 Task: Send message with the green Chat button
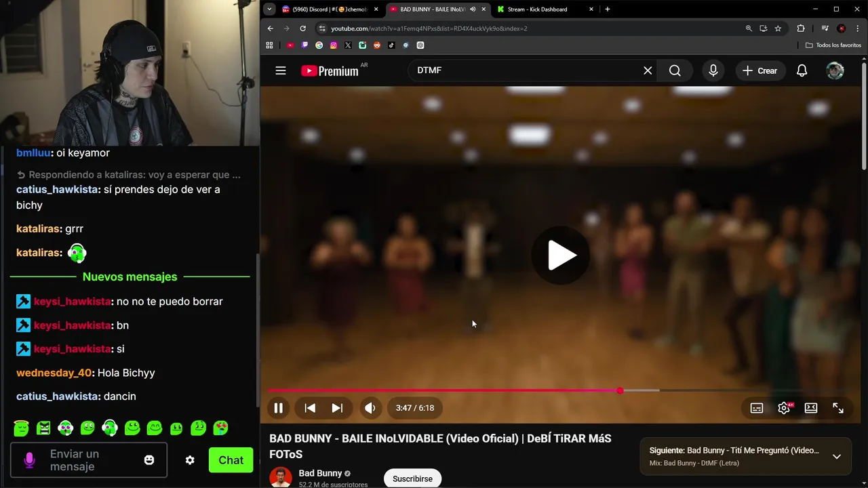coord(231,460)
